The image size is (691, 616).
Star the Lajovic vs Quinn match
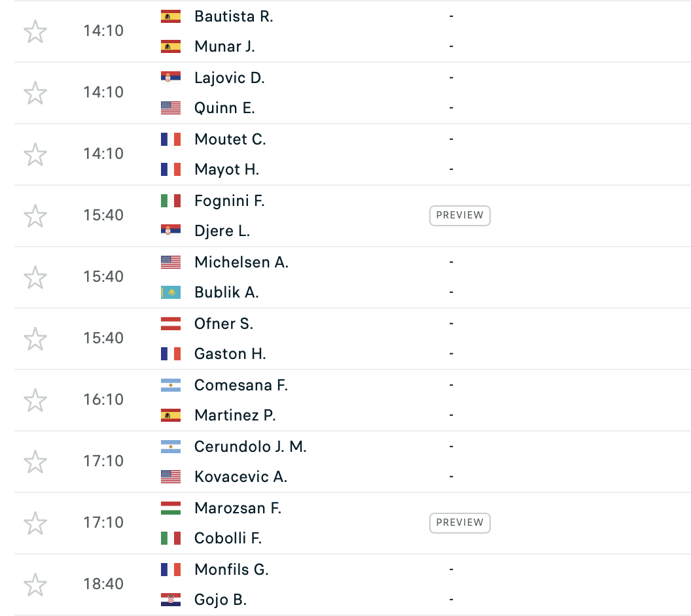click(35, 93)
